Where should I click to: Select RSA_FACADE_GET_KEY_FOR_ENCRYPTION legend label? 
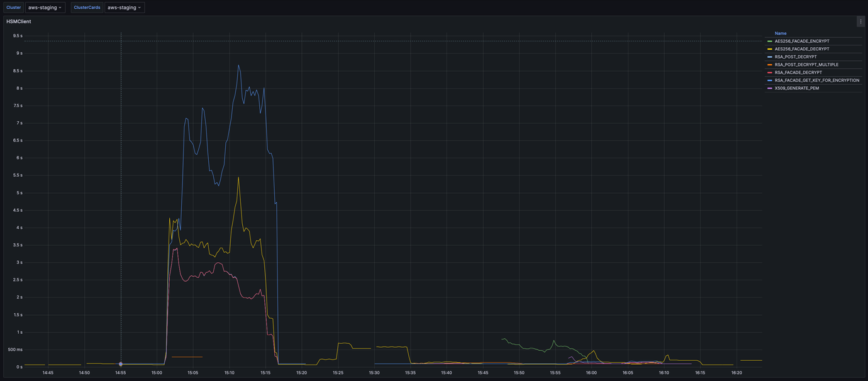click(816, 80)
